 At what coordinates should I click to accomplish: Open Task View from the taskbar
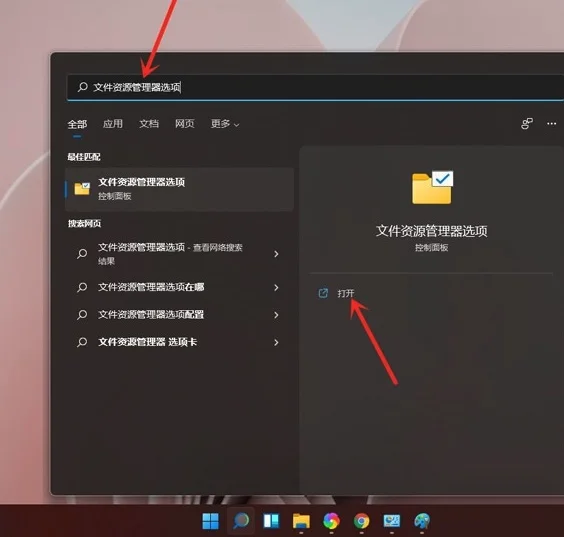coord(271,521)
